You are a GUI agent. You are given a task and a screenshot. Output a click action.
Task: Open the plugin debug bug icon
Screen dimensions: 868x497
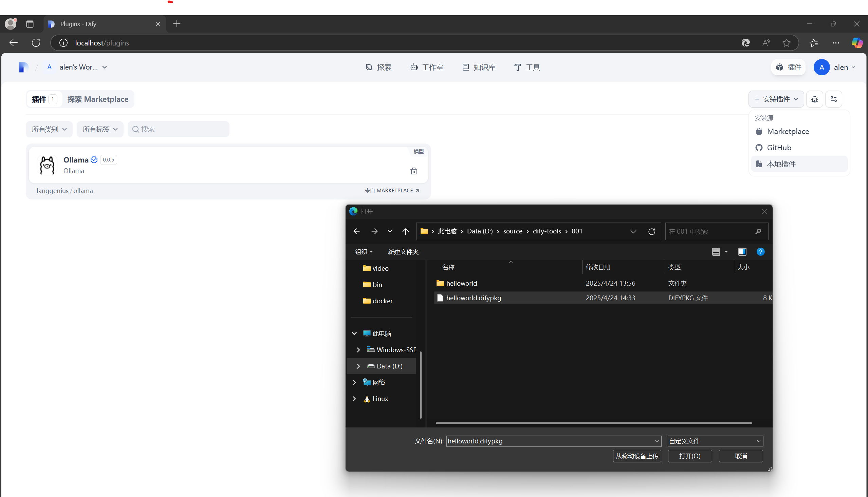(x=815, y=99)
